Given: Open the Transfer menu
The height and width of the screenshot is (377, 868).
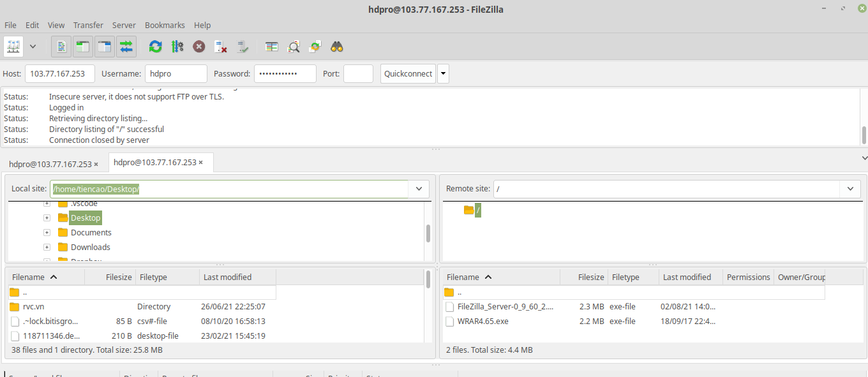Looking at the screenshot, I should [x=88, y=25].
